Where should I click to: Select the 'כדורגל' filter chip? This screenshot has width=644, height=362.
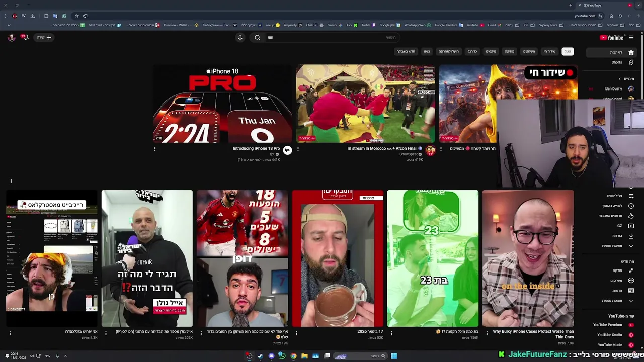tap(472, 51)
